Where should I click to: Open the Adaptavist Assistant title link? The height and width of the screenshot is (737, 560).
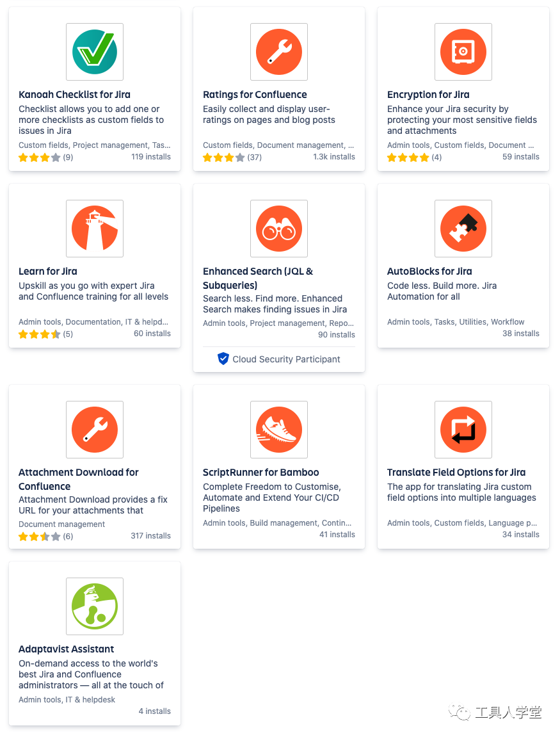(x=67, y=649)
